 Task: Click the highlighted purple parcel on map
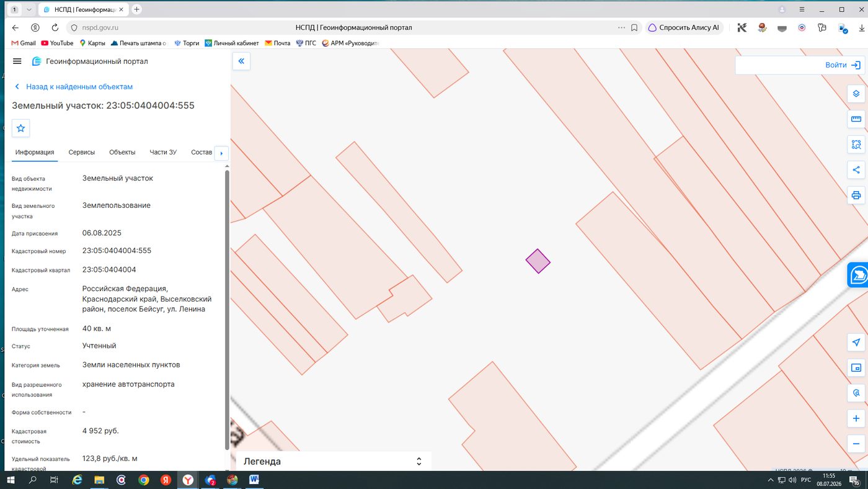538,261
